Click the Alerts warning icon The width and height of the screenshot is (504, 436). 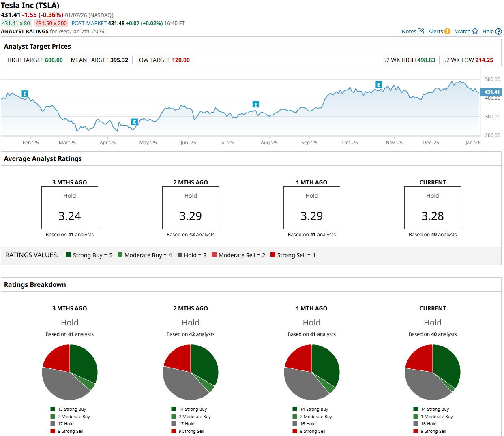coord(447,31)
